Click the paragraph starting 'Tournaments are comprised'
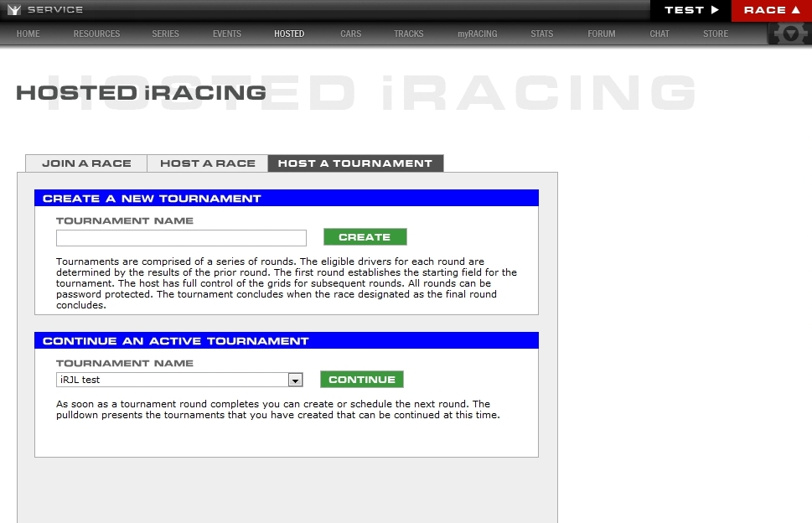The width and height of the screenshot is (812, 523). (287, 283)
